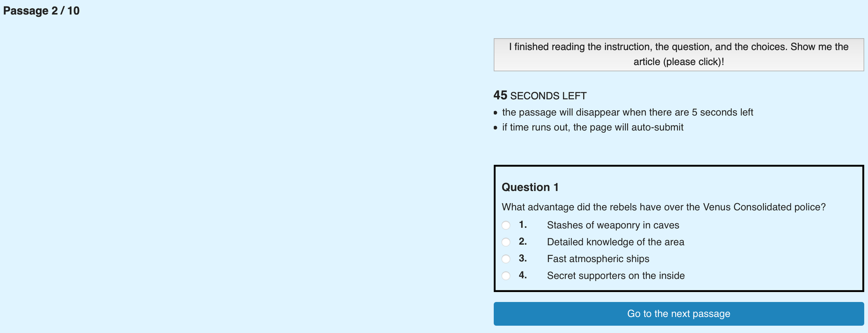868x333 pixels.
Task: Click the question about Venus Consolidated police
Action: pos(663,207)
